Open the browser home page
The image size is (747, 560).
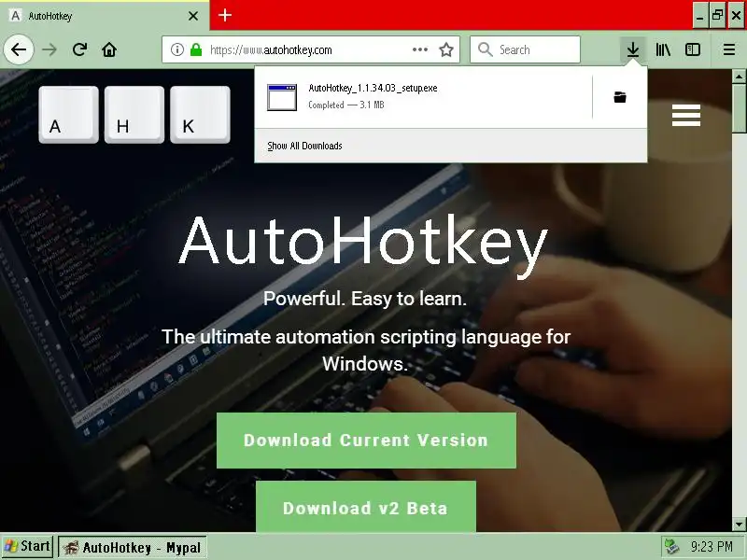109,49
